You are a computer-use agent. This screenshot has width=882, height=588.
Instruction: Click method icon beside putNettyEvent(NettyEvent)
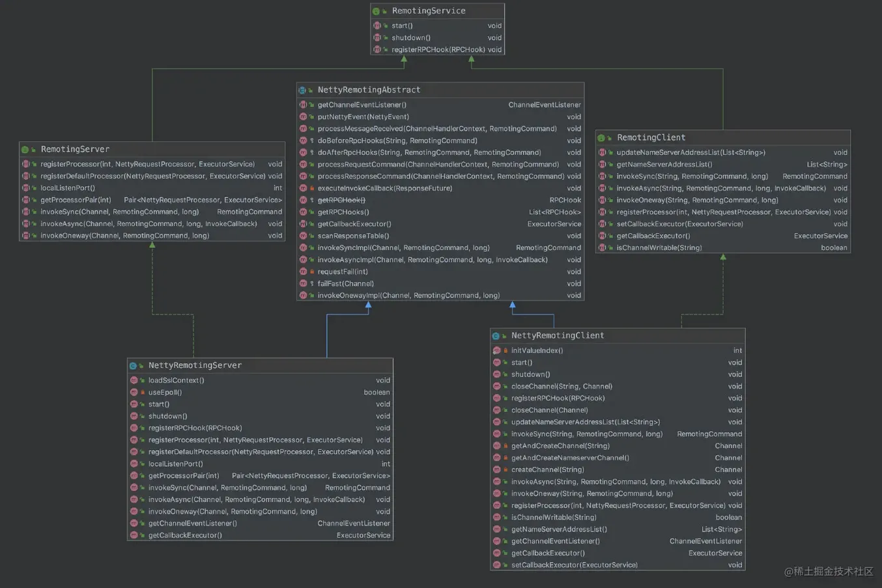point(303,117)
